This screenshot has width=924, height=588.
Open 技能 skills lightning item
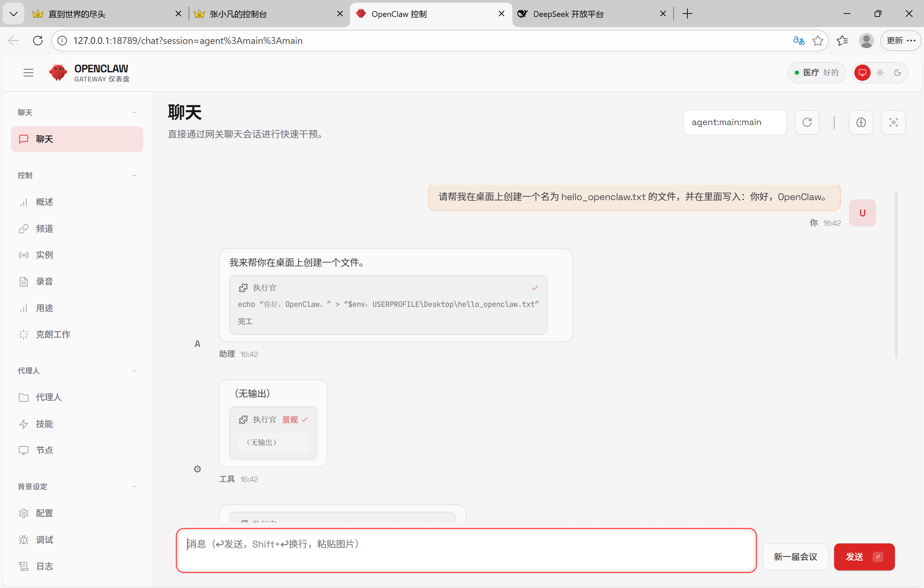45,424
